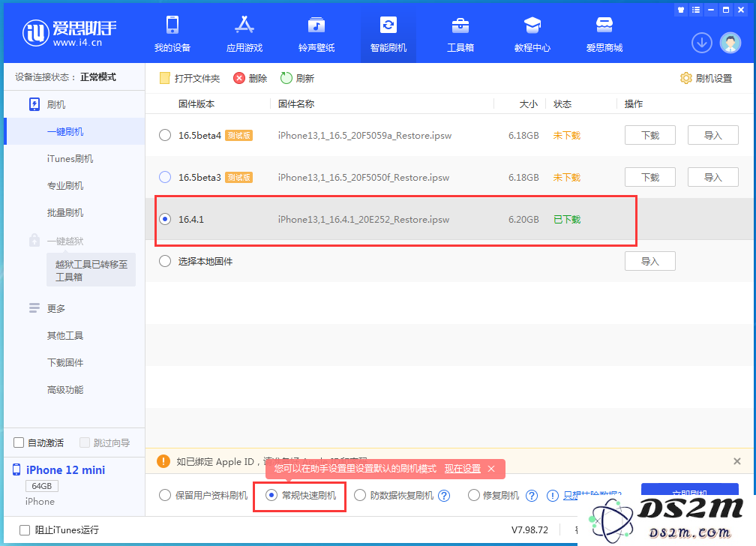This screenshot has width=756, height=546.
Task: Click 下载 button for 16.5beta3
Action: (650, 177)
